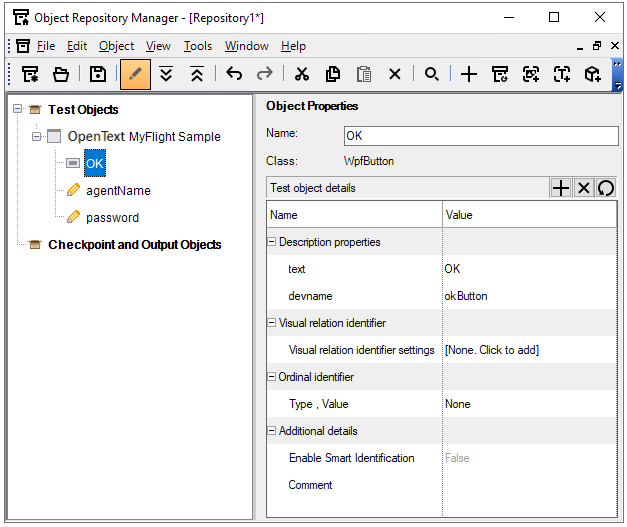Collapse the Test Objects tree node

click(18, 109)
